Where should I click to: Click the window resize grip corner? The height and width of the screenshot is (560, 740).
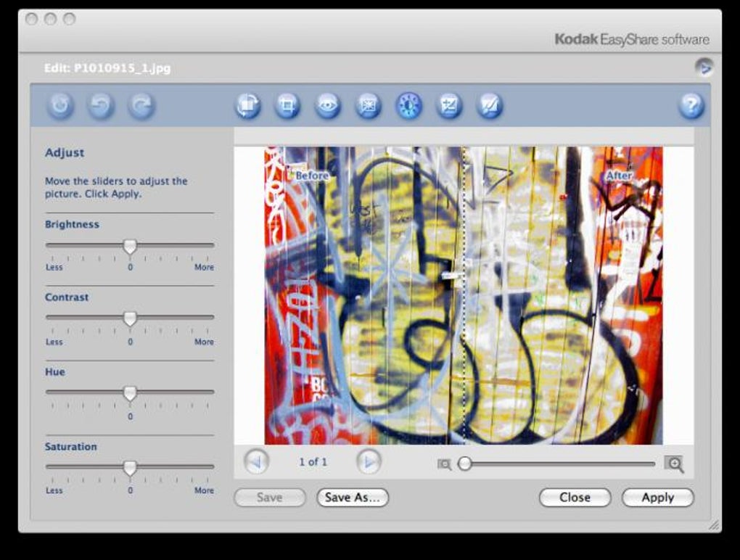pos(714,525)
